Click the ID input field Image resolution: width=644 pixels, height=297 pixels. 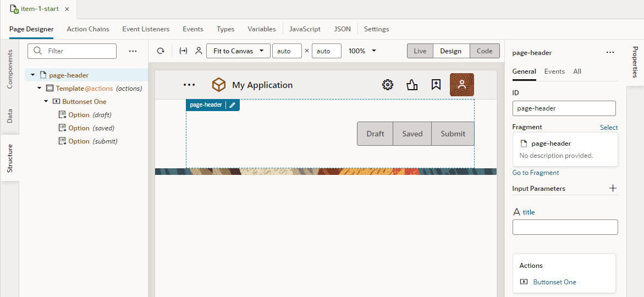point(564,108)
